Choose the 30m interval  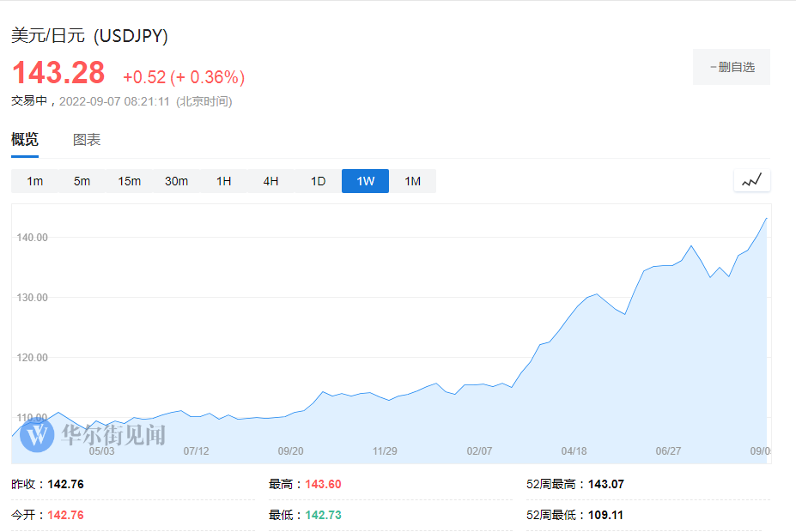(x=176, y=181)
